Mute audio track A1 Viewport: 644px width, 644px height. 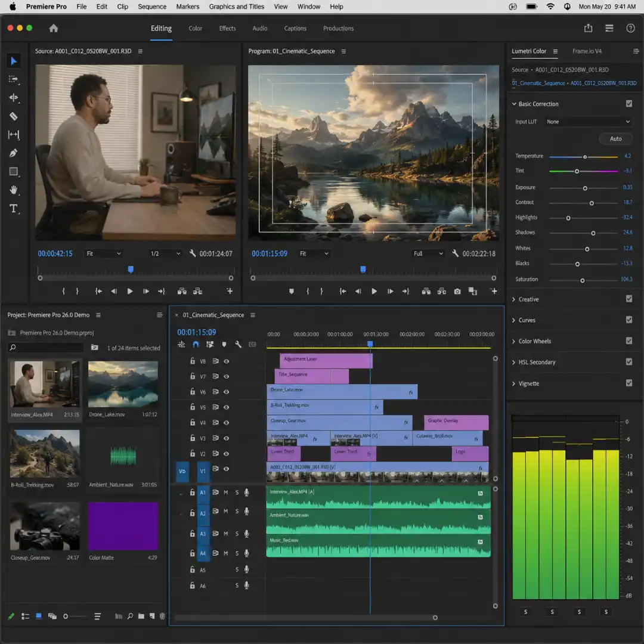pos(225,492)
